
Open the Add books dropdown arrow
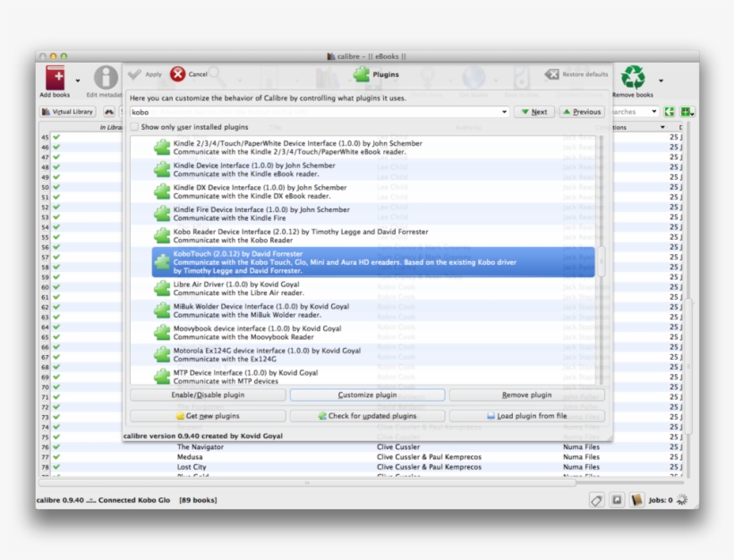tap(78, 81)
